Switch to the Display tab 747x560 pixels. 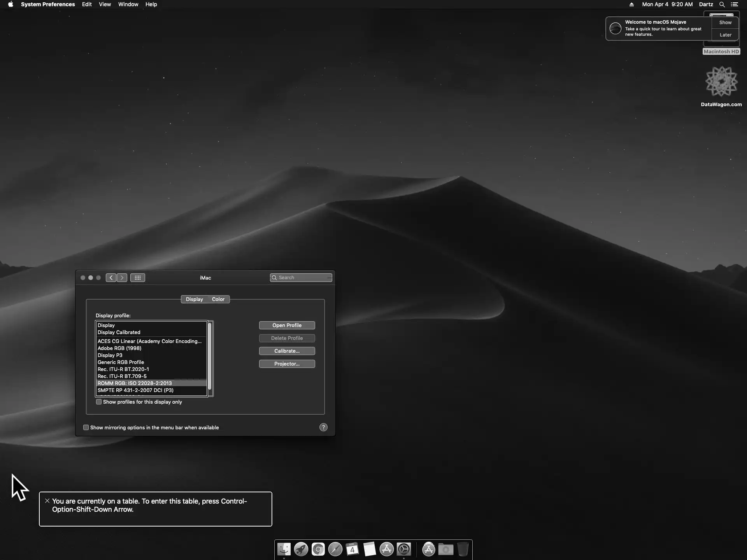point(194,299)
